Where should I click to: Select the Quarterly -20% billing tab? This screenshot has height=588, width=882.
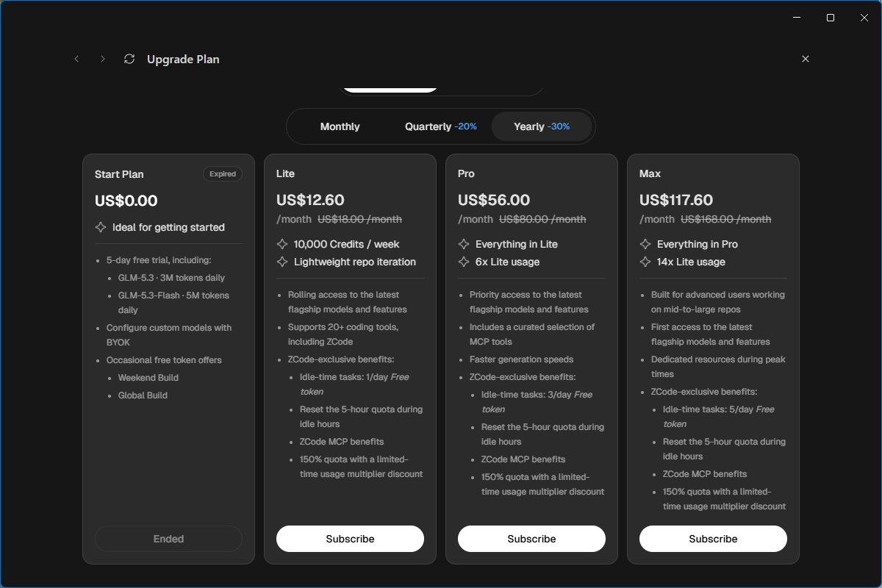[x=440, y=126]
